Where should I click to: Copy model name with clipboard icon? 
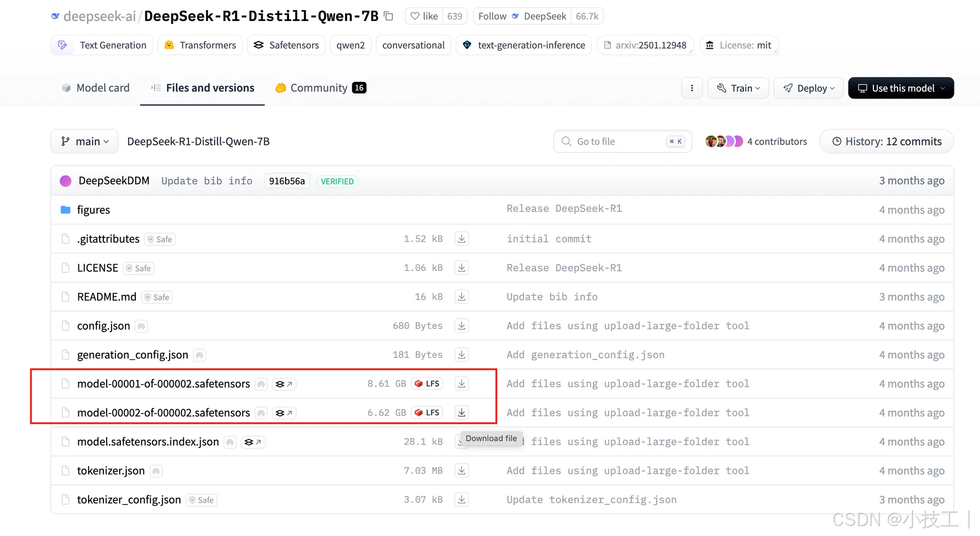click(389, 16)
